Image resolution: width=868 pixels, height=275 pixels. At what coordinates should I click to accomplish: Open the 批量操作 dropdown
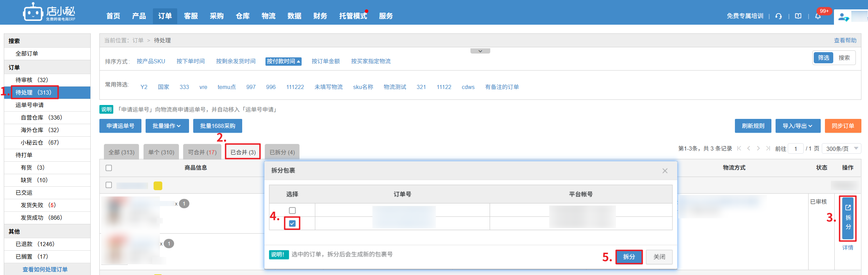click(167, 126)
